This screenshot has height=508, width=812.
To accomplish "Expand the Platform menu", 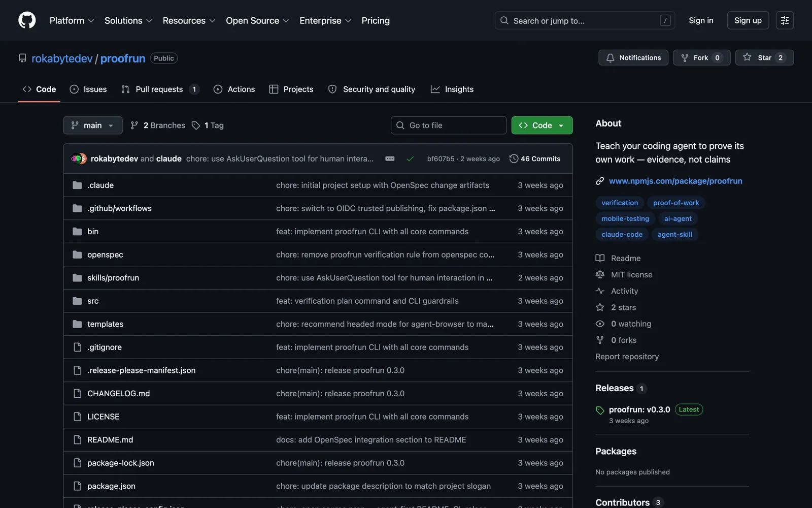I will tap(72, 20).
